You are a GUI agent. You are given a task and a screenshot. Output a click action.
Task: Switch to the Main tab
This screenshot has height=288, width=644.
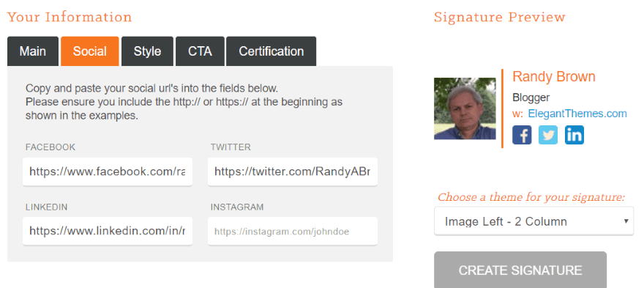pos(33,51)
